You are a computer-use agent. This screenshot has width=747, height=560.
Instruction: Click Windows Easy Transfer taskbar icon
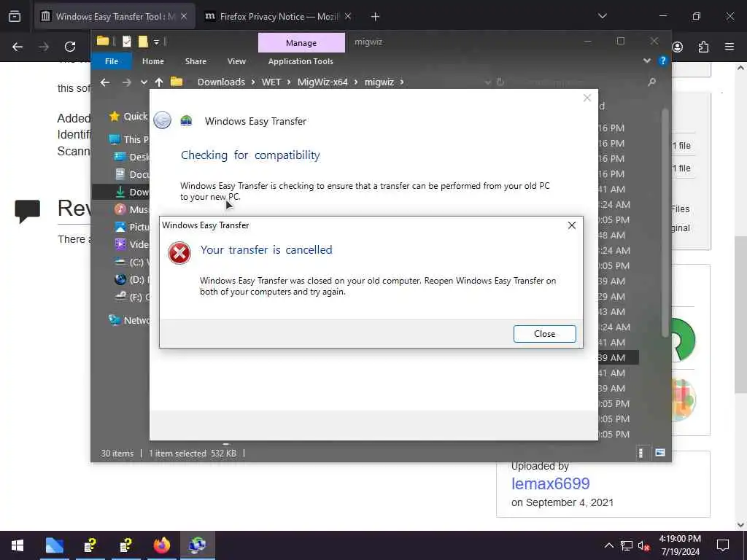point(197,545)
